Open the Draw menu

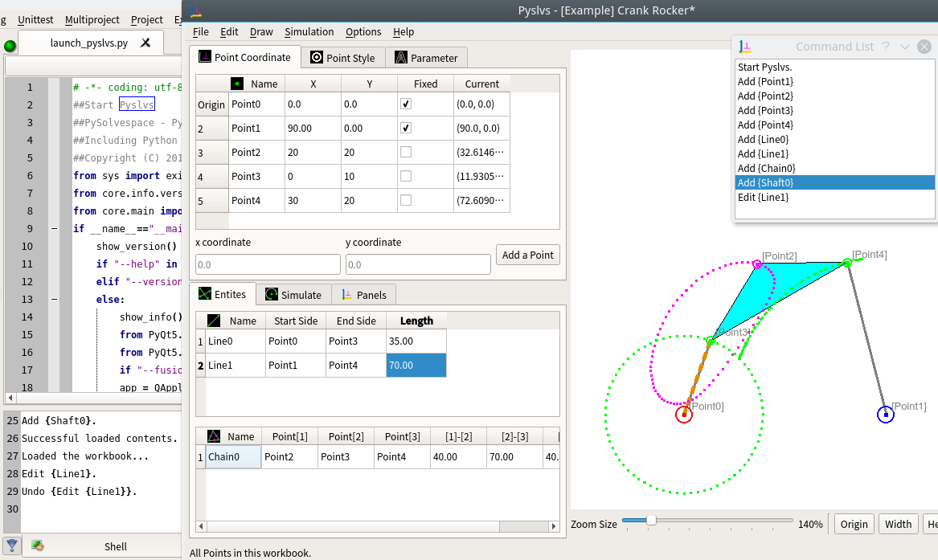261,31
